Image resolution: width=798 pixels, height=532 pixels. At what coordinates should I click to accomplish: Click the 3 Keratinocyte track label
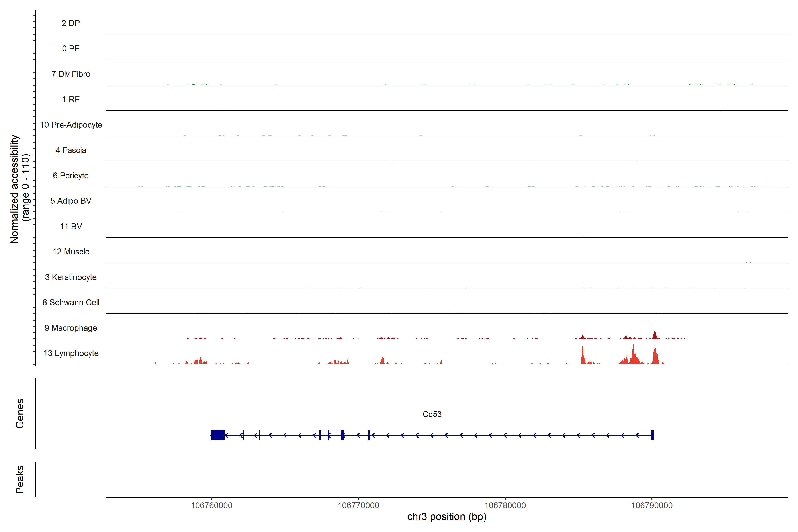tap(71, 277)
